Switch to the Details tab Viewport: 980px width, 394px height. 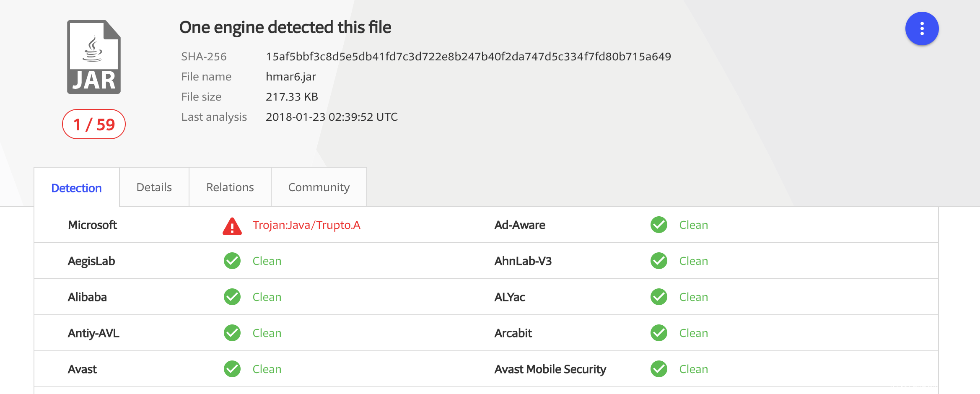(x=154, y=187)
